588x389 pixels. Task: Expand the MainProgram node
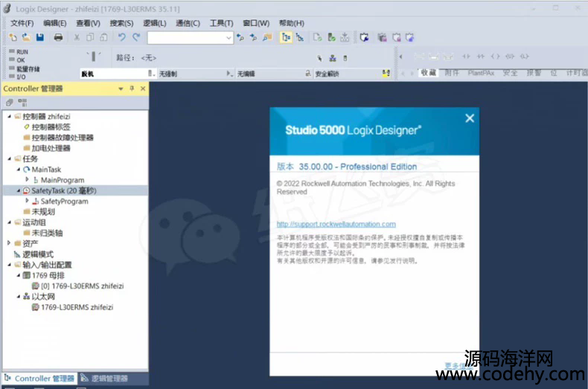27,179
